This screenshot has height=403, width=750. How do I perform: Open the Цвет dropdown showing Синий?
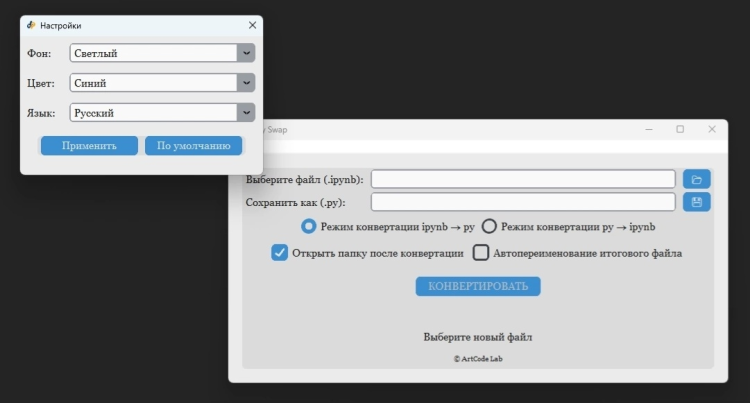point(162,83)
